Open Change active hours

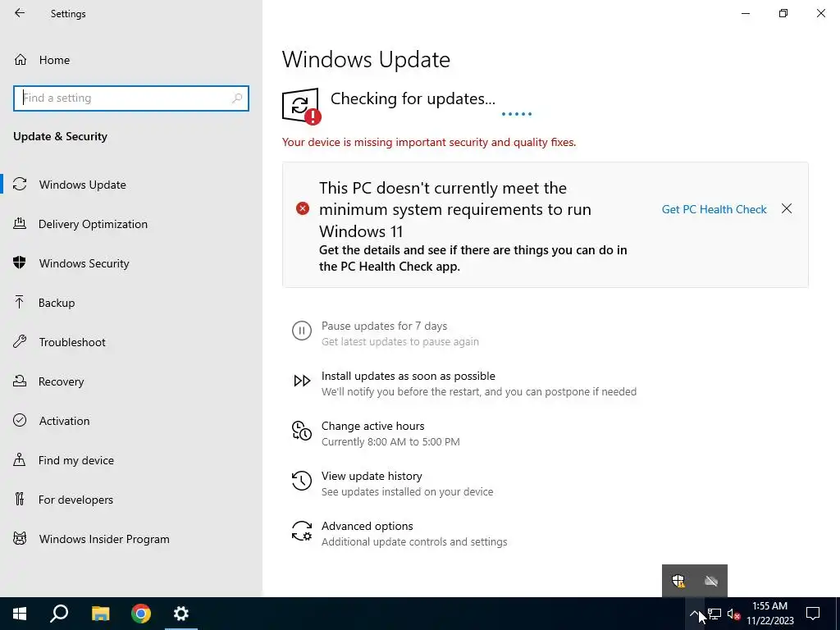tap(373, 426)
